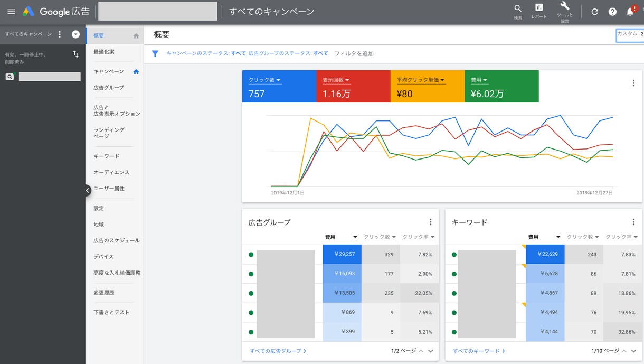
Task: Open the chart card three-dot menu
Action: (633, 83)
